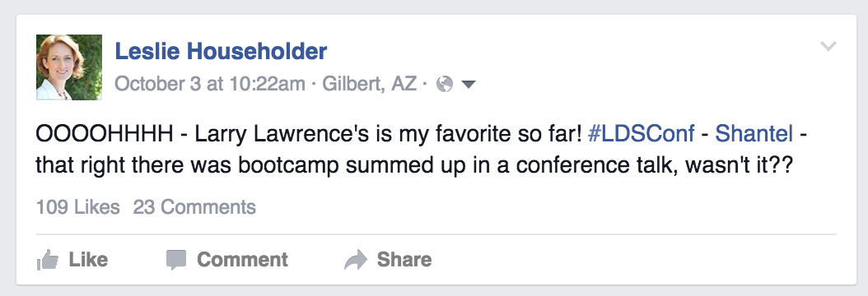Click the thumbs-up Like icon
868x296 pixels.
point(48,259)
